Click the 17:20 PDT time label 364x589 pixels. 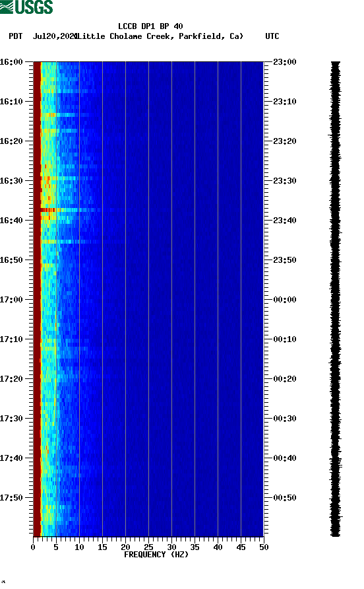(11, 378)
